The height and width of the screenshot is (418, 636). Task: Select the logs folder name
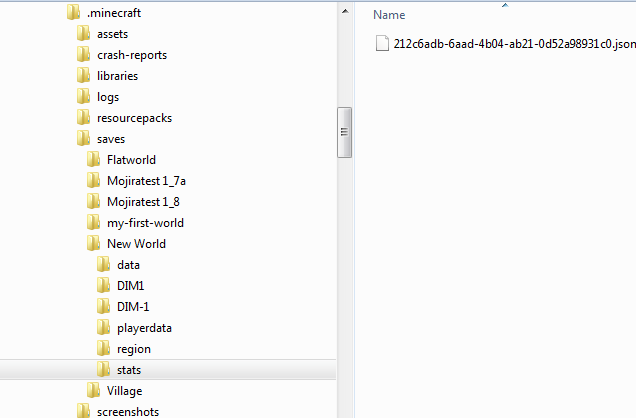click(x=108, y=97)
